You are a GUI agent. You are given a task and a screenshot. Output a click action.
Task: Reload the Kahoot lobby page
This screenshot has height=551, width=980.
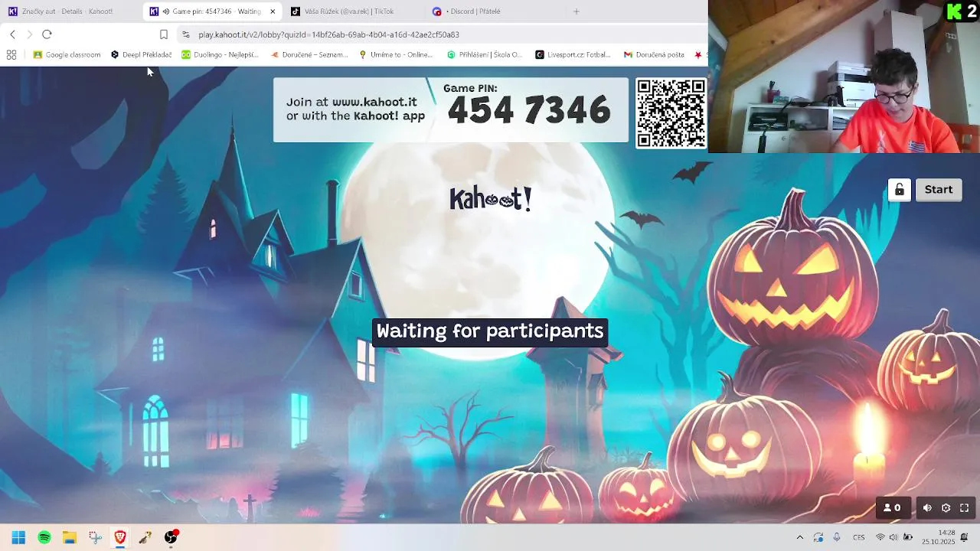(x=47, y=34)
